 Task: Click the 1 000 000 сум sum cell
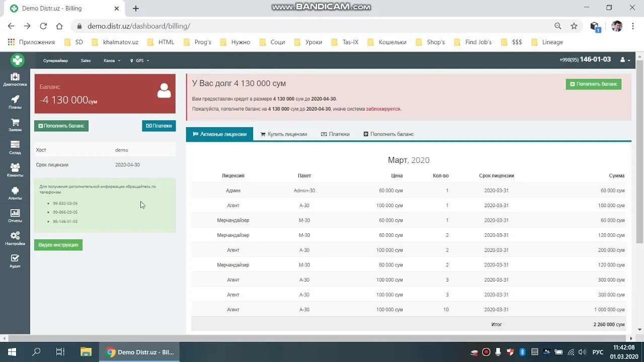point(609,310)
